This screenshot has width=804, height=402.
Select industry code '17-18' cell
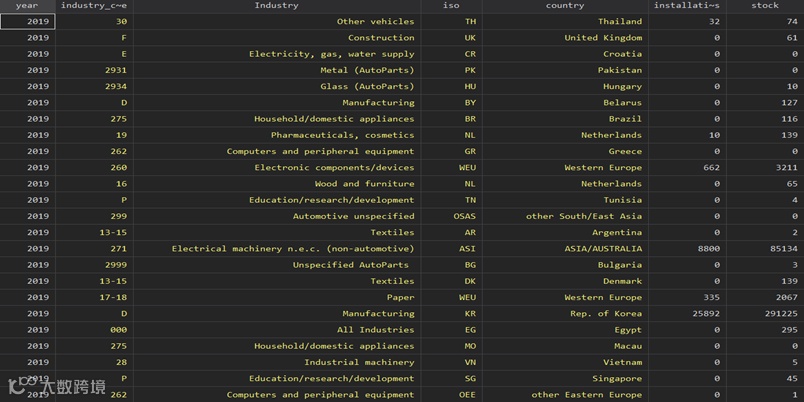(94, 297)
